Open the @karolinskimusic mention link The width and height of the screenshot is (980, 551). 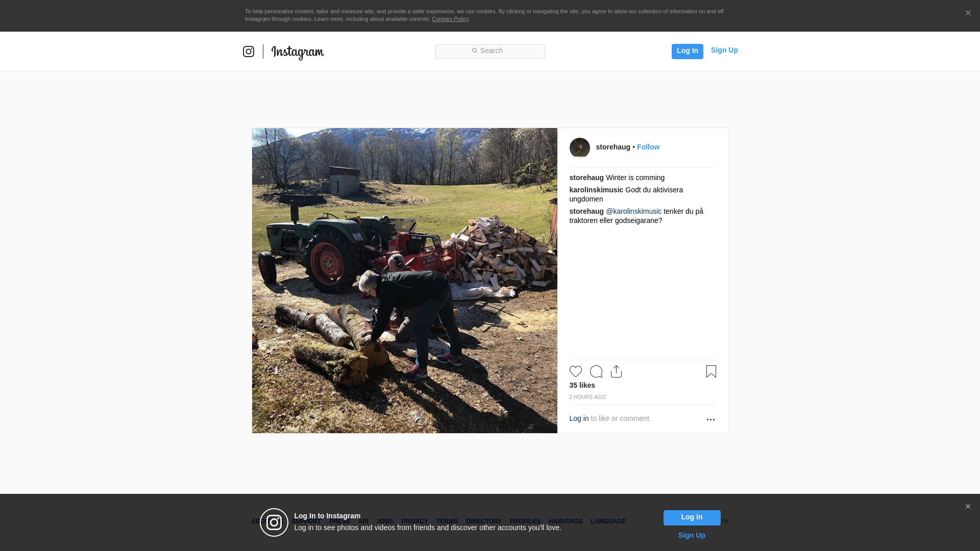click(x=633, y=211)
